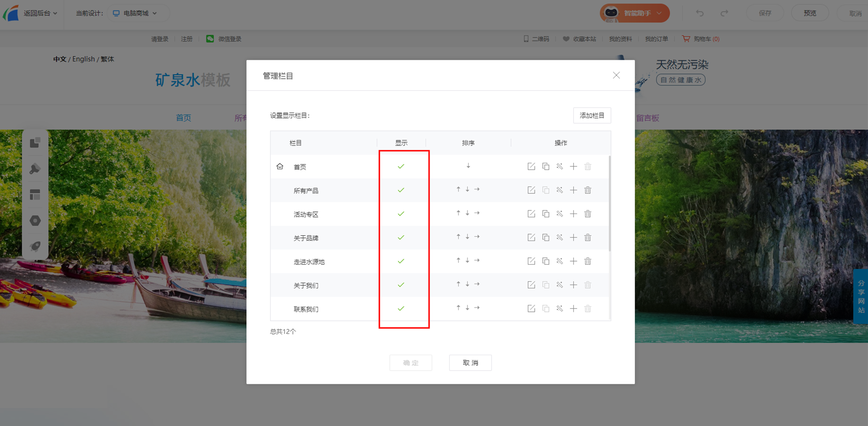Expand the 智能助手 dropdown
Viewport: 868px width, 426px height.
[635, 13]
